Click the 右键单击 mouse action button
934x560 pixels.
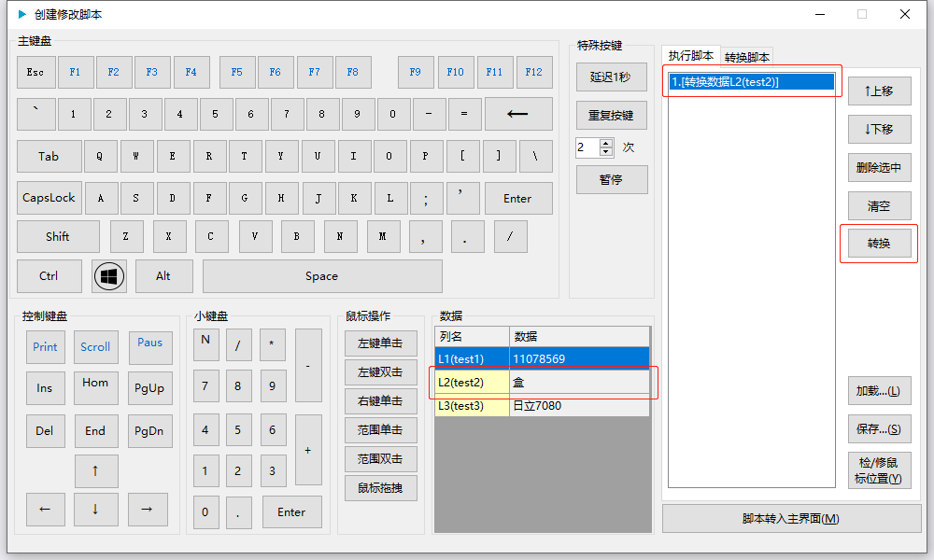click(x=381, y=401)
